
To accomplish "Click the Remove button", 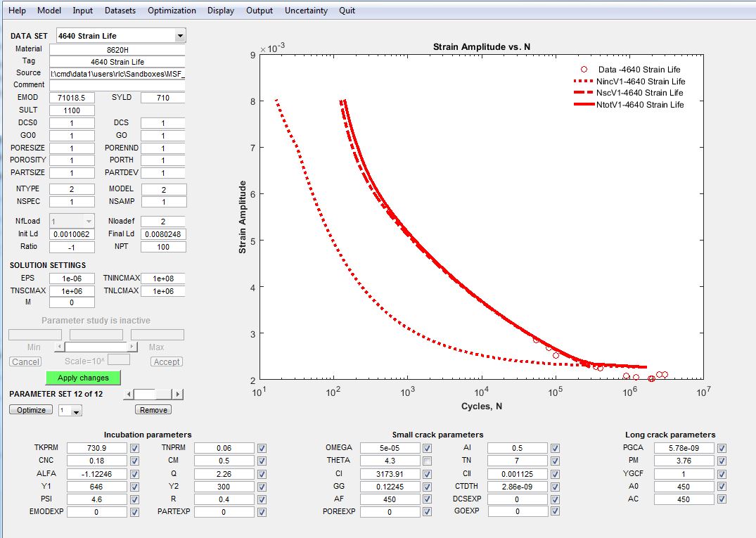I will (153, 410).
